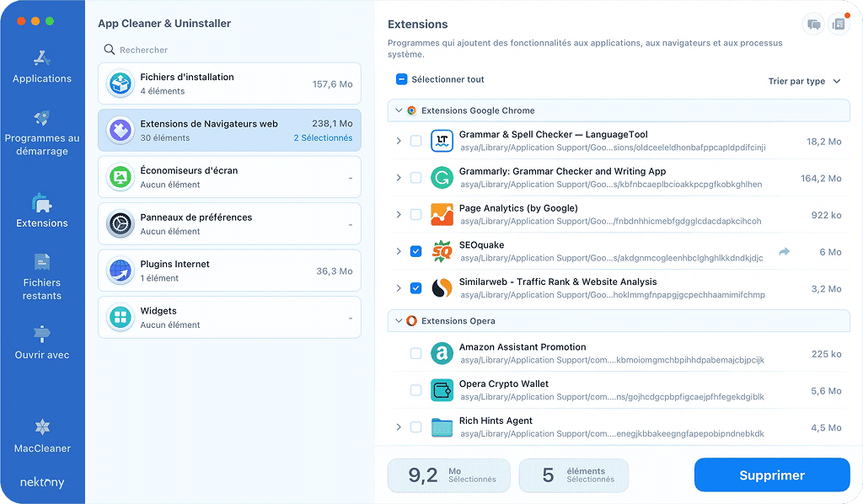Image resolution: width=863 pixels, height=504 pixels.
Task: Click the Page Analytics extension icon
Action: (442, 215)
